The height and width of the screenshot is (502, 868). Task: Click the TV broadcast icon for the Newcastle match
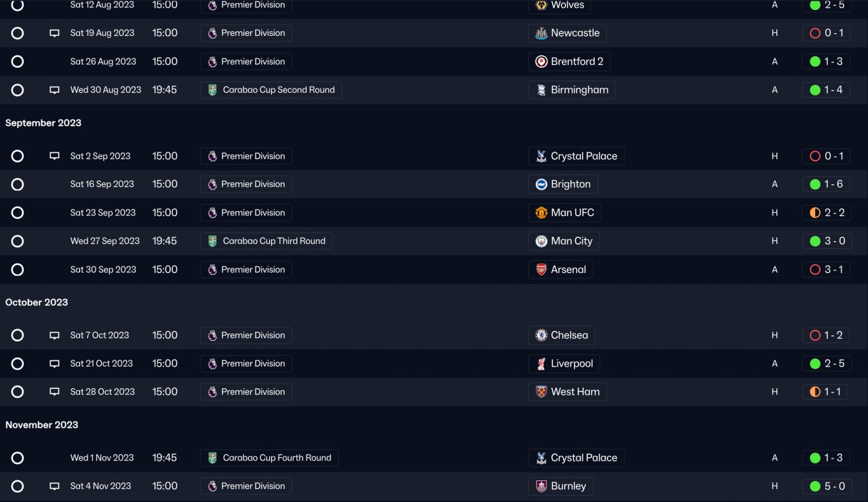coord(55,33)
